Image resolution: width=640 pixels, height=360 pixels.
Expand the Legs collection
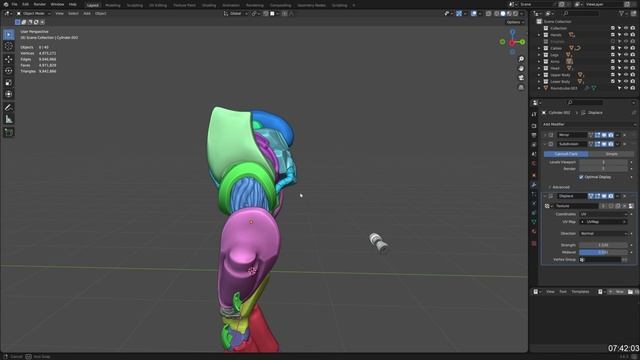[539, 55]
